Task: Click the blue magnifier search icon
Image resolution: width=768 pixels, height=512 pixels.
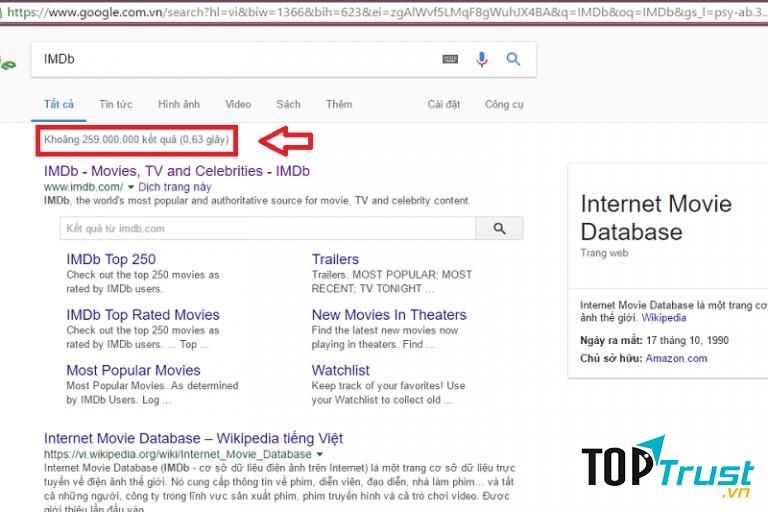Action: point(513,59)
